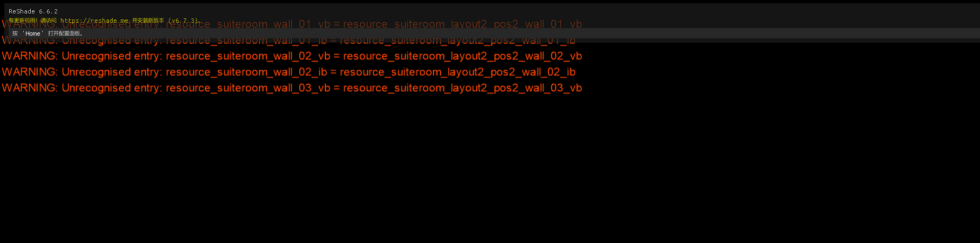Select the dimmed wall_01_vb warning line

292,24
